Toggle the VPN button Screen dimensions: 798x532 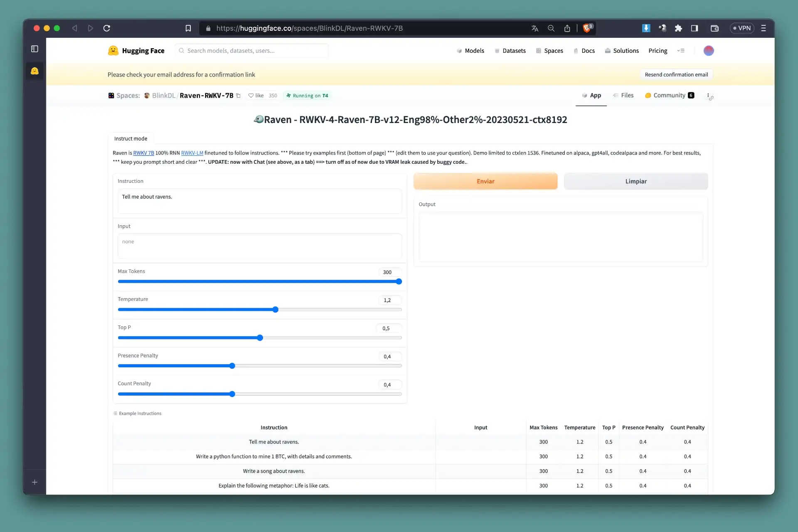click(x=742, y=28)
